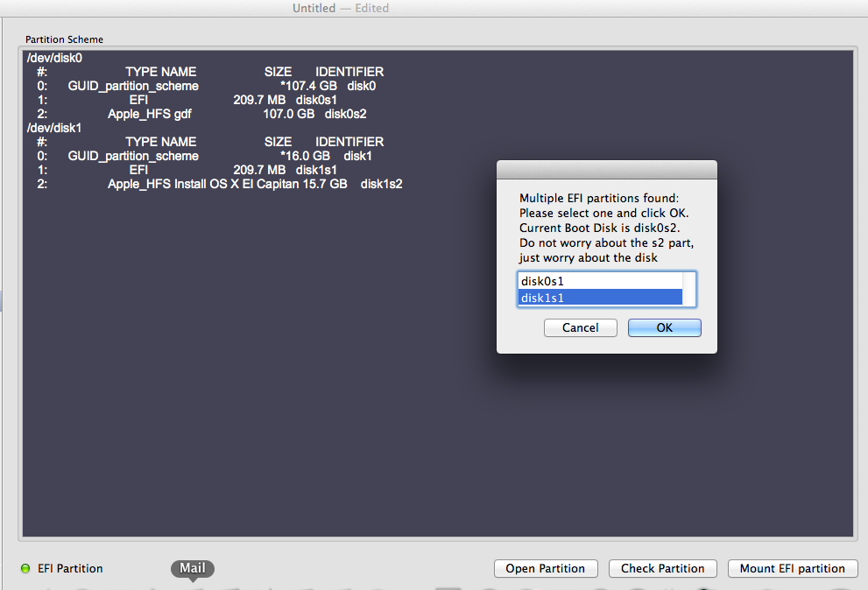Click GUID_partition_scheme row for disk1

click(204, 156)
